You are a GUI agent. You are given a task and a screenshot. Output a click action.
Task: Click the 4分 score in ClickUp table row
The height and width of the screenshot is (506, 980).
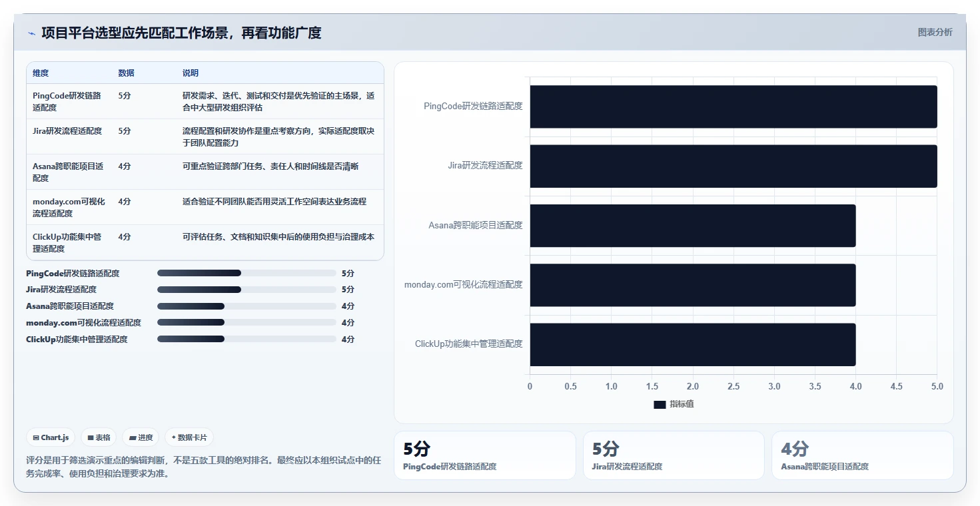[x=125, y=236]
